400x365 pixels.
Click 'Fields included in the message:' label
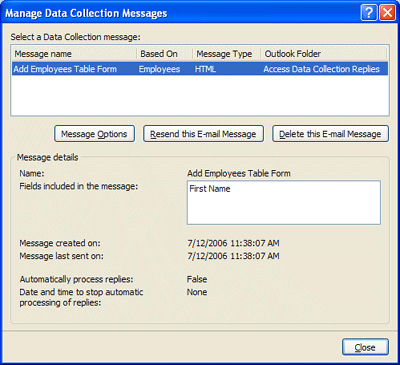coord(79,186)
